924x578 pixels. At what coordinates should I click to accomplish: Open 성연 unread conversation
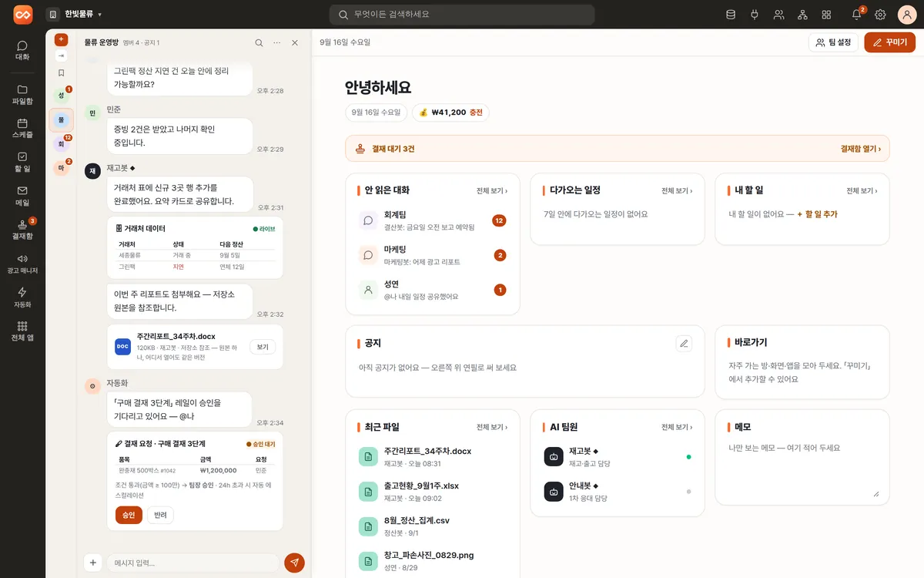[x=433, y=290]
